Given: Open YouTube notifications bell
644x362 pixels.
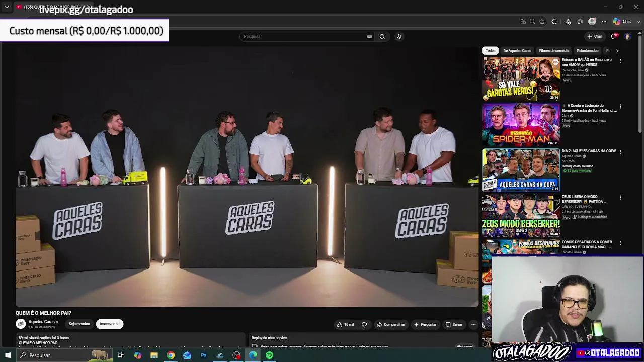Looking at the screenshot, I should coord(613,36).
